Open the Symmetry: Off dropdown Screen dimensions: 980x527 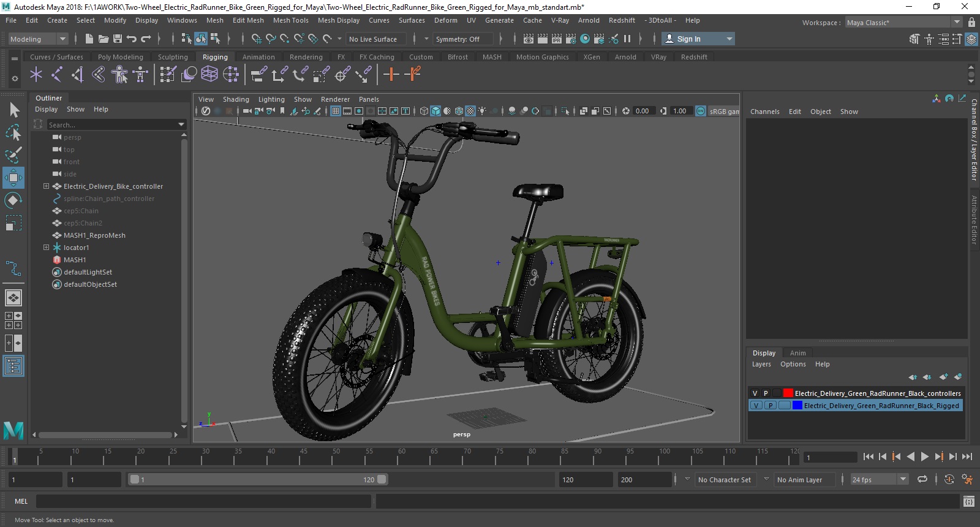(463, 39)
